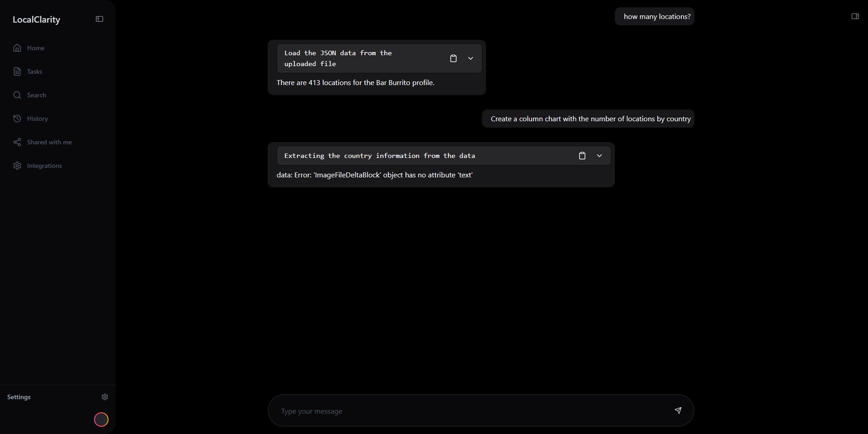Screen dimensions: 868x434
Task: Click the History clock icon
Action: coord(17,119)
